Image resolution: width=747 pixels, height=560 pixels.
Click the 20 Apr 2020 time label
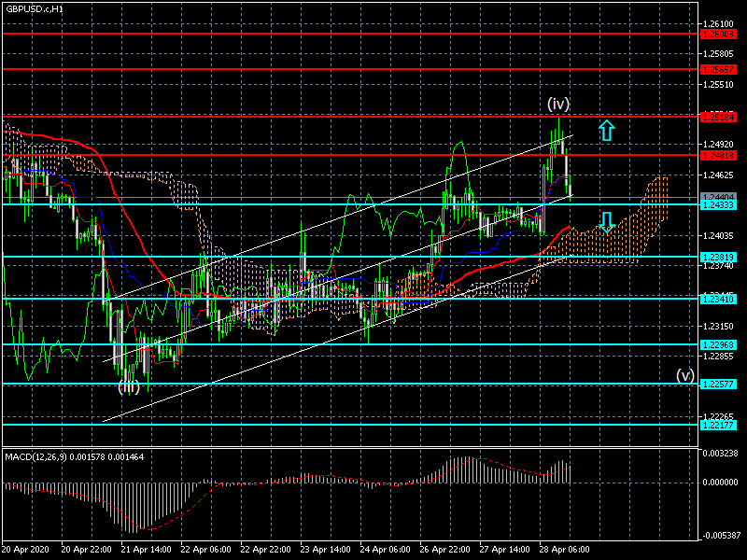pyautogui.click(x=26, y=550)
